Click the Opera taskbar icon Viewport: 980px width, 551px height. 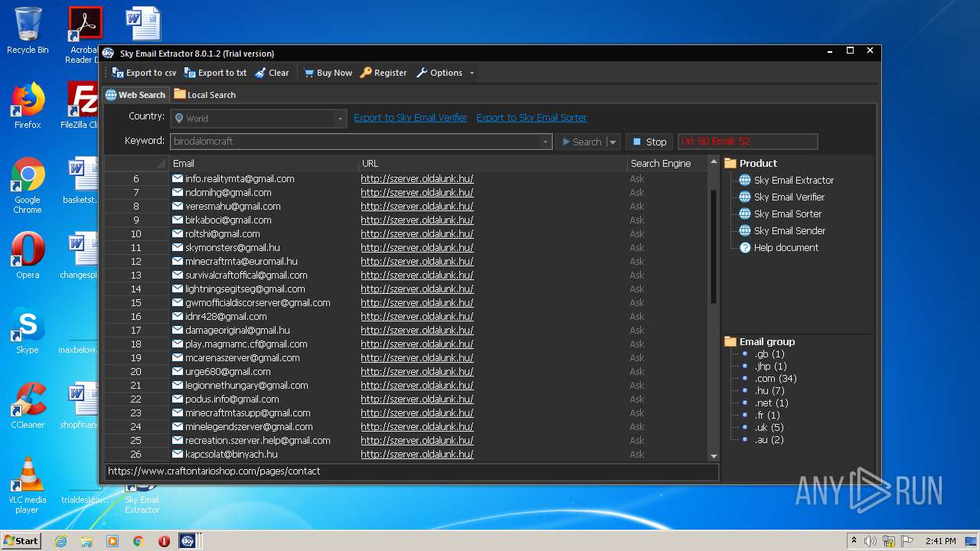164,541
